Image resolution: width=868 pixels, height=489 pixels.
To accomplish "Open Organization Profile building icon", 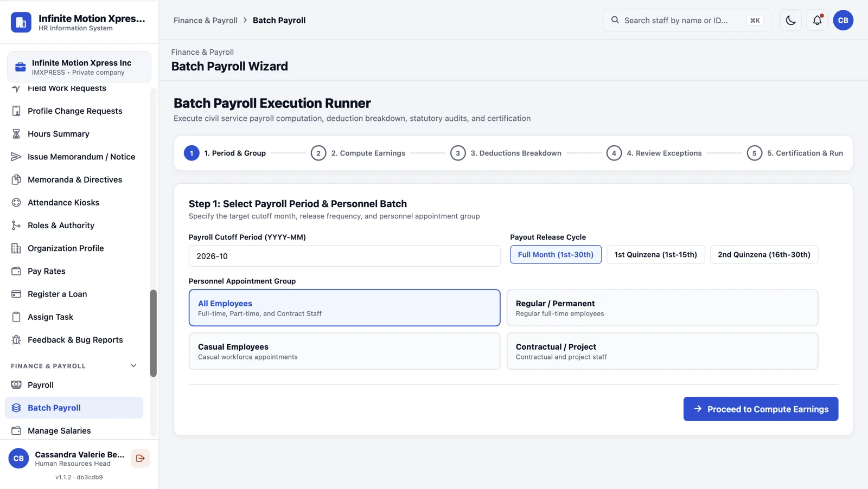I will (16, 248).
